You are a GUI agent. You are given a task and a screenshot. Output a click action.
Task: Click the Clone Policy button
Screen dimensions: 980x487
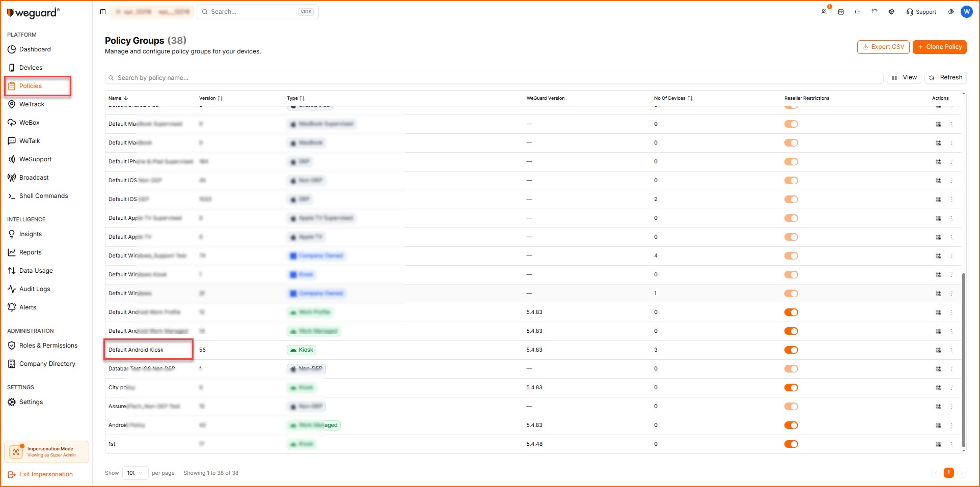click(939, 47)
